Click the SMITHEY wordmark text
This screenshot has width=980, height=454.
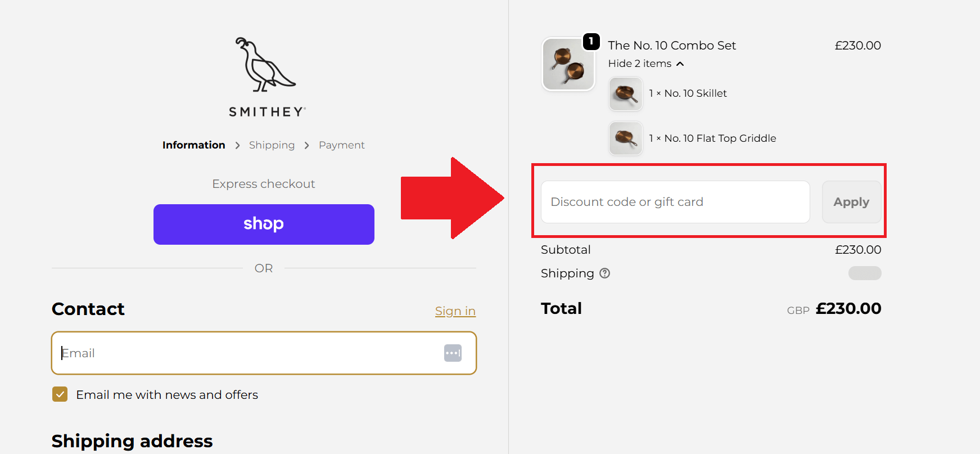(x=267, y=112)
